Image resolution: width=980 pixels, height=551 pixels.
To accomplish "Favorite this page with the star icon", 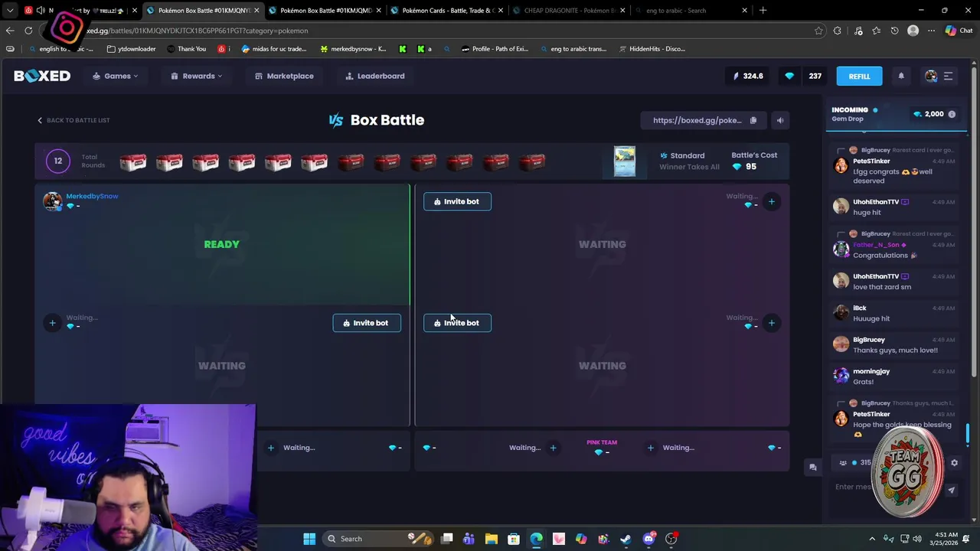I will [x=818, y=31].
